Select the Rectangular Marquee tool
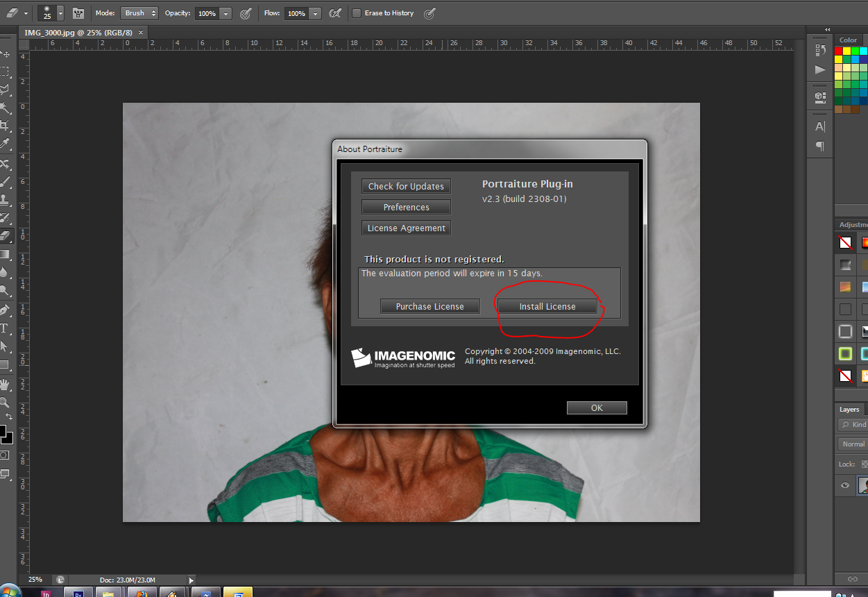 [5, 72]
